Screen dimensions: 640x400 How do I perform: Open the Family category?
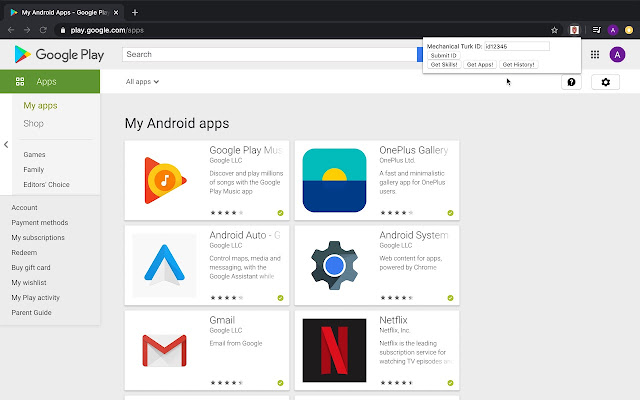click(33, 169)
